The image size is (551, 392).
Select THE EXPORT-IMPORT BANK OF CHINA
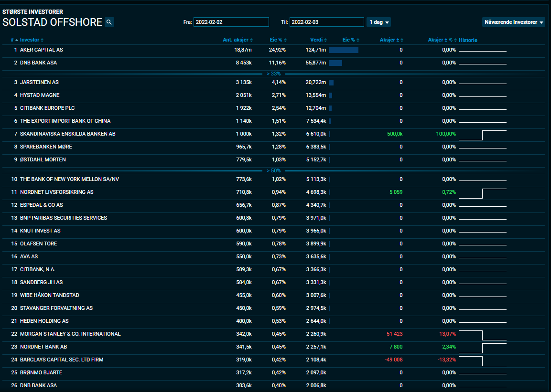pyautogui.click(x=65, y=121)
